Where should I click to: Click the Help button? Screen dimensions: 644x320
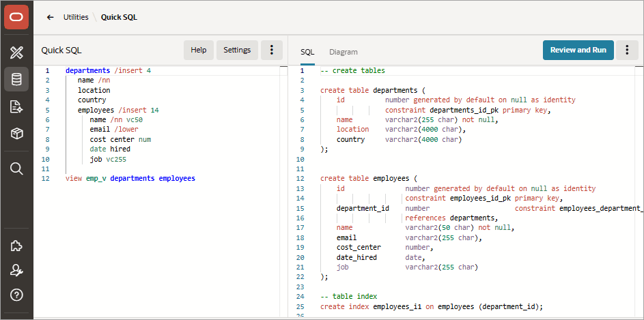click(x=198, y=50)
